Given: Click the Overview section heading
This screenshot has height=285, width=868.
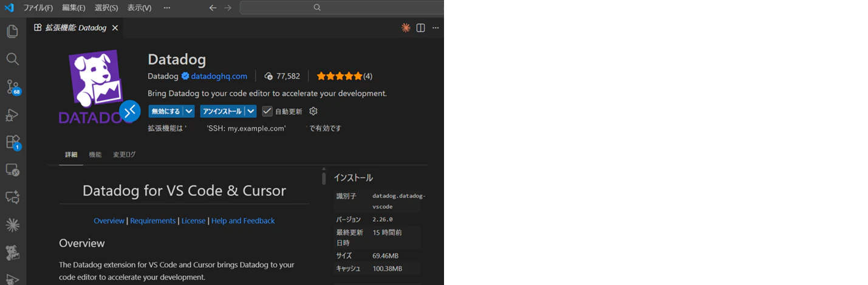Looking at the screenshot, I should click(x=82, y=243).
